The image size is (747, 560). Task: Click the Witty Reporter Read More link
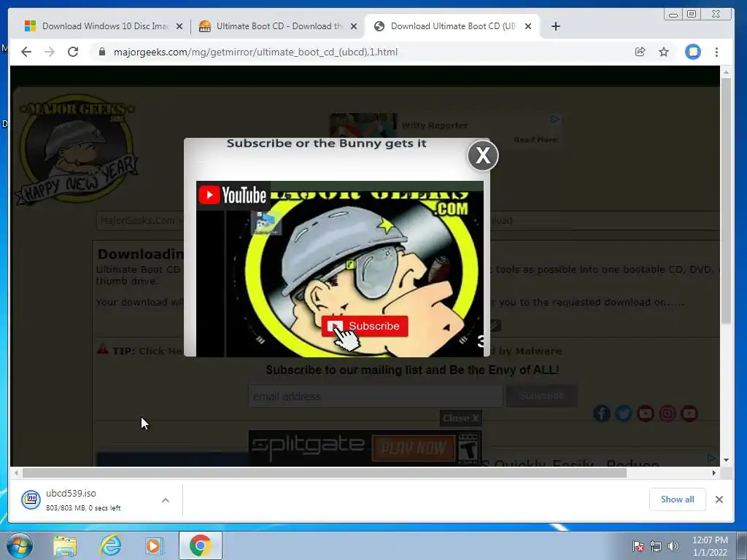tap(535, 139)
